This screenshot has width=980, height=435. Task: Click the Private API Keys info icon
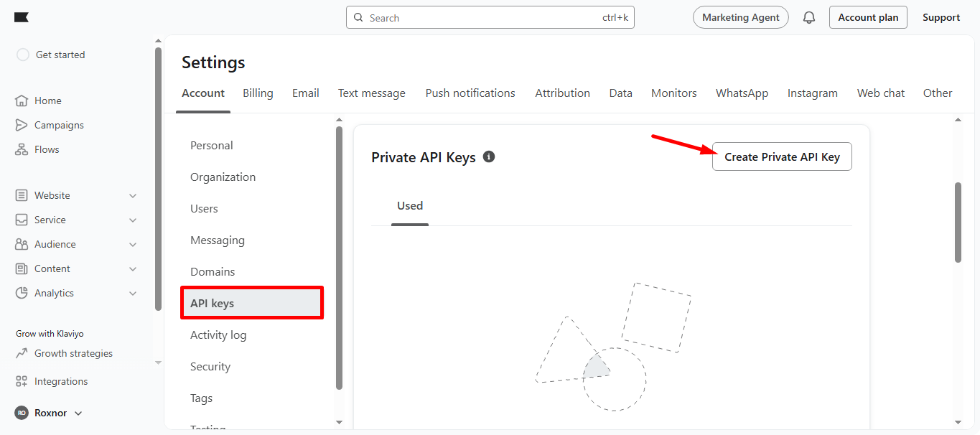pyautogui.click(x=489, y=156)
